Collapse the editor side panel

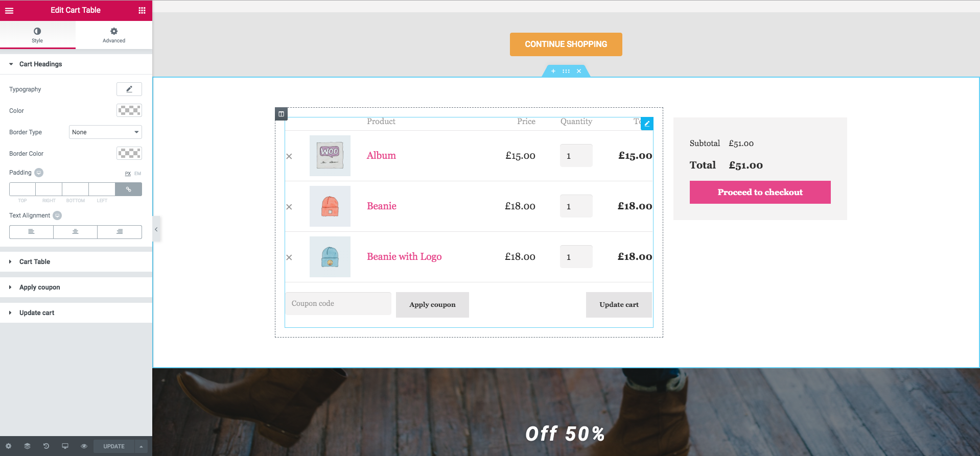[156, 229]
